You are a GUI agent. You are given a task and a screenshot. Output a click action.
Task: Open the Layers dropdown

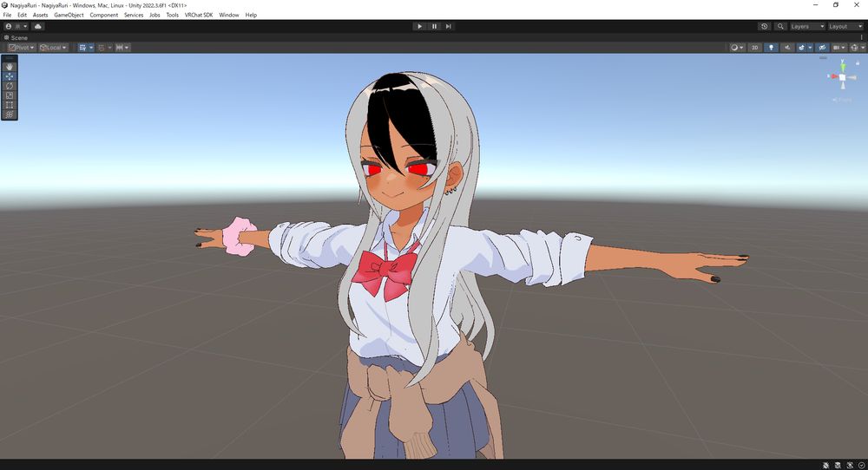[x=807, y=26]
